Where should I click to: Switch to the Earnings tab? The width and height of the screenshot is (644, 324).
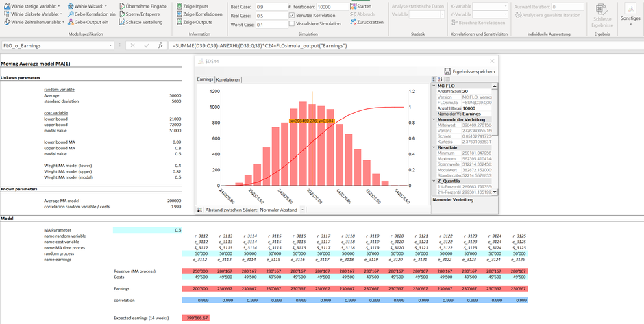tap(206, 79)
